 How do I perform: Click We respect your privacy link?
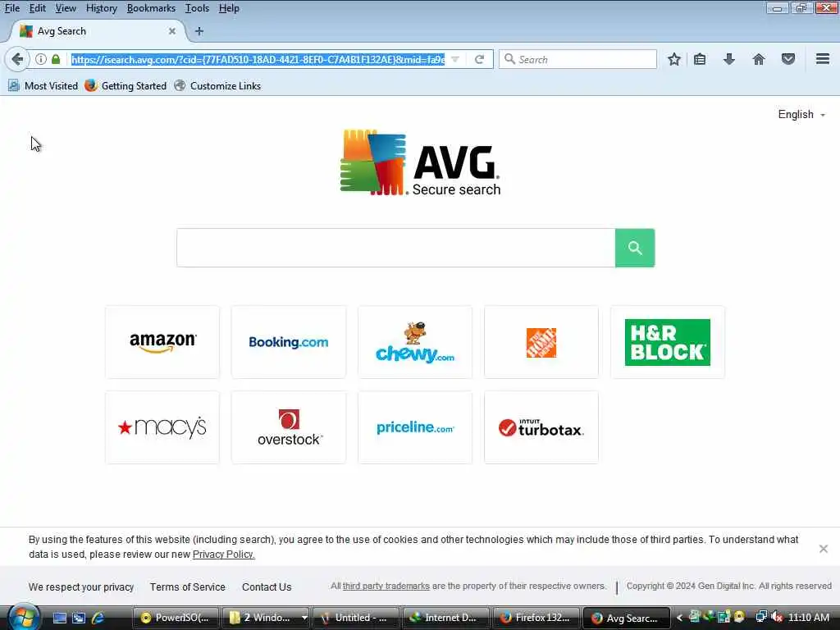(81, 587)
